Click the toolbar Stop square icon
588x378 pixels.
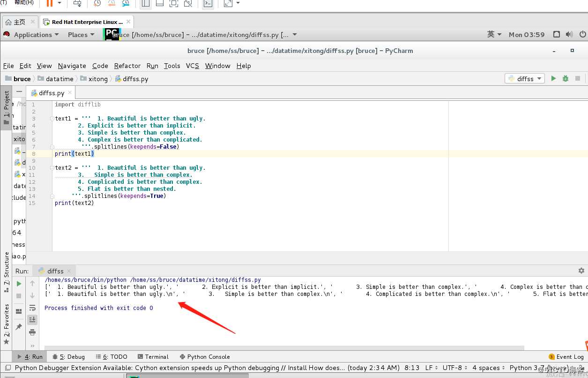click(x=578, y=78)
